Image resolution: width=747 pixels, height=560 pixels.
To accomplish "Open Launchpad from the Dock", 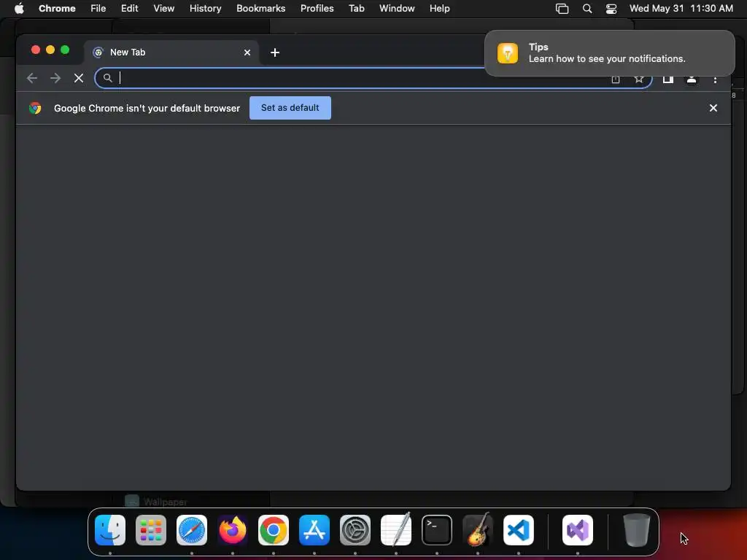I will (151, 530).
